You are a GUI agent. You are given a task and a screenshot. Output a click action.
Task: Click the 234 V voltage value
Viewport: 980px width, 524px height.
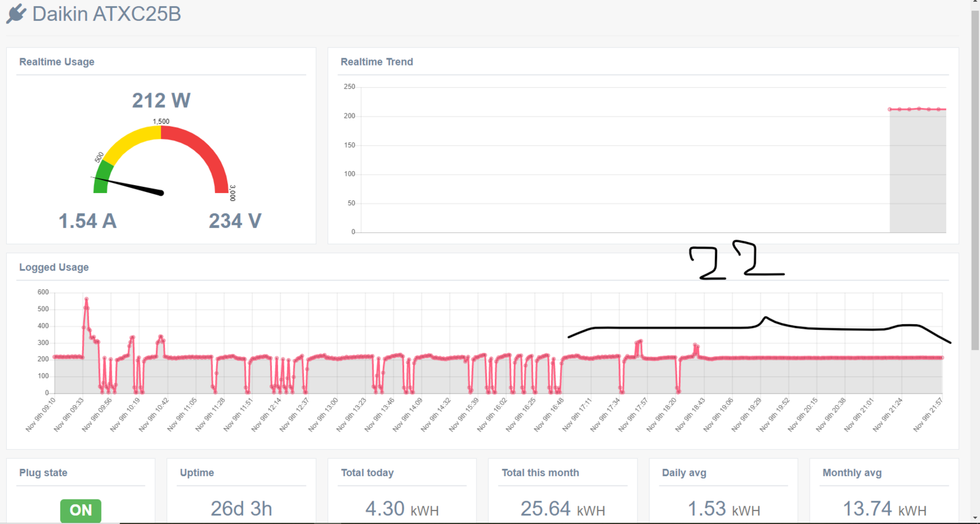(x=235, y=221)
